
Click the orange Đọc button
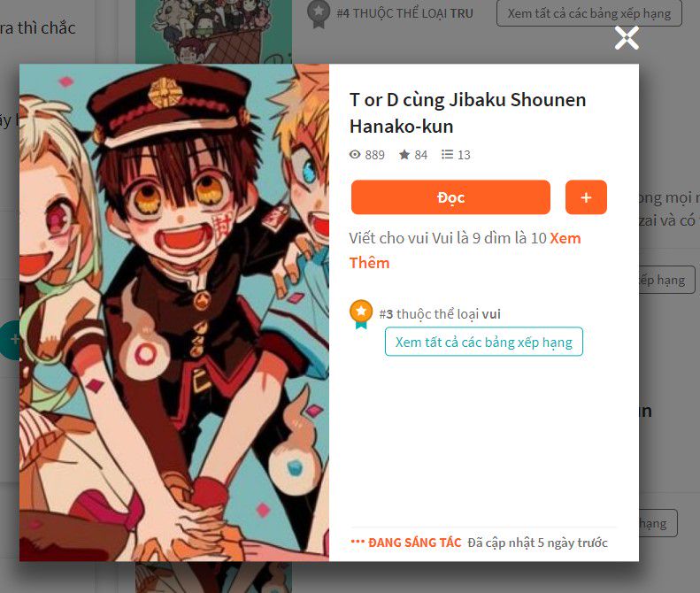(x=450, y=197)
